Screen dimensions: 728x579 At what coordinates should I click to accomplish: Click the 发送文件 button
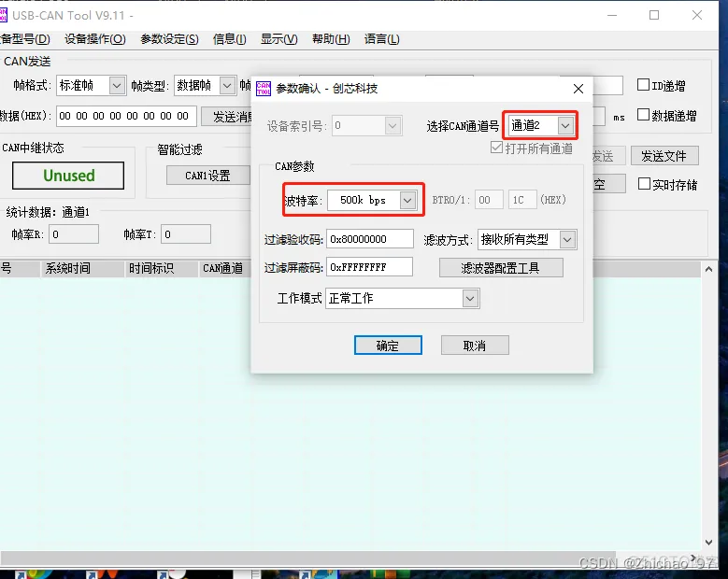click(x=664, y=156)
